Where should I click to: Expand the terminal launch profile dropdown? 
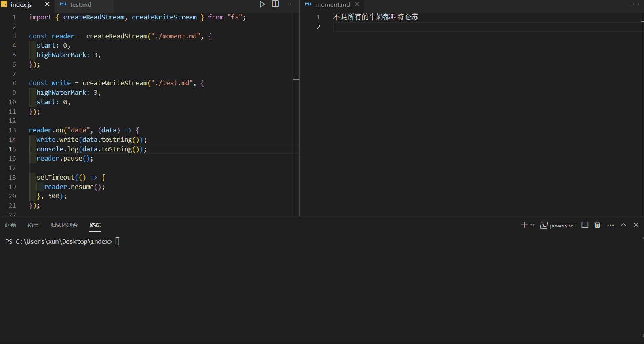pos(533,225)
